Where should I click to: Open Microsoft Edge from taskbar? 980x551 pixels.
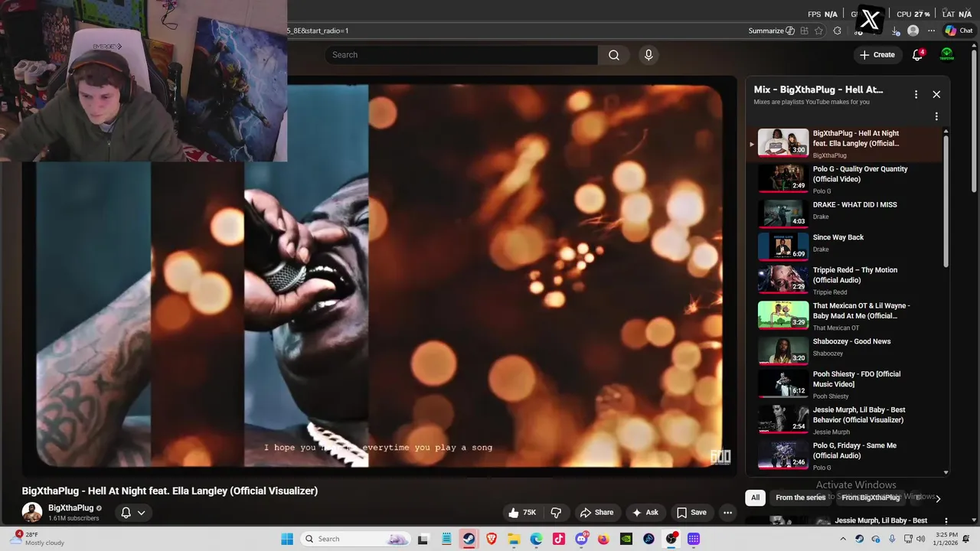536,539
